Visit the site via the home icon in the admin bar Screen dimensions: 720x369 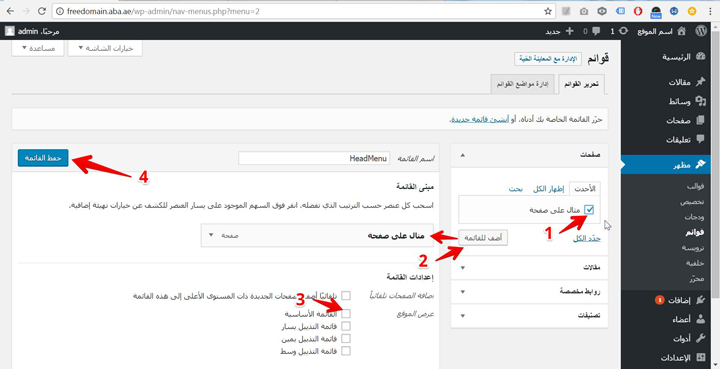[x=681, y=31]
